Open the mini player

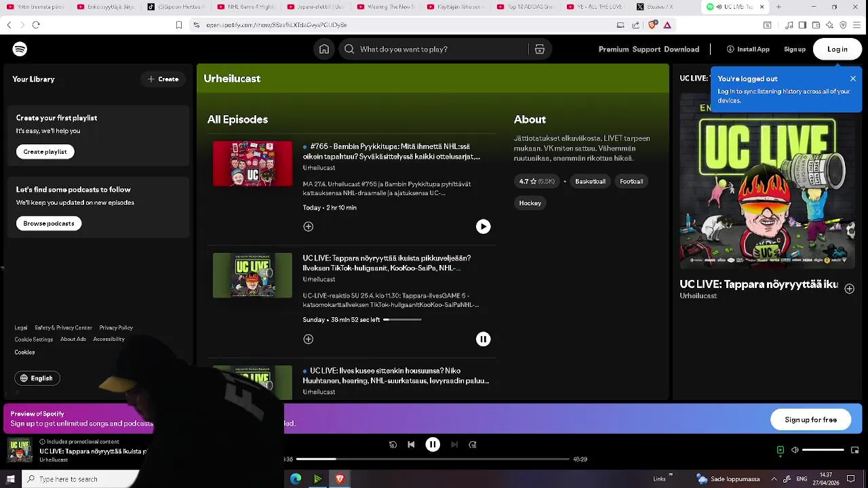[x=854, y=450]
